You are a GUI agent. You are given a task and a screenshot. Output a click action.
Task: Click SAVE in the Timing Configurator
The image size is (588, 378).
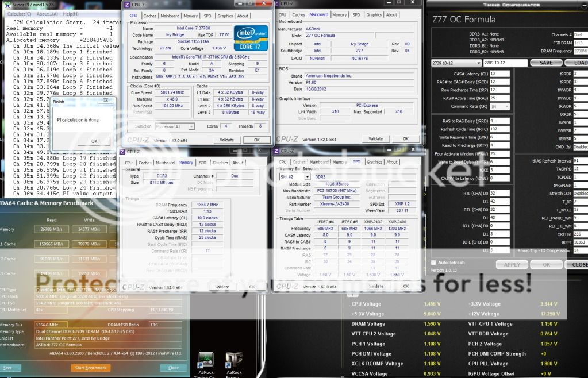tap(546, 63)
